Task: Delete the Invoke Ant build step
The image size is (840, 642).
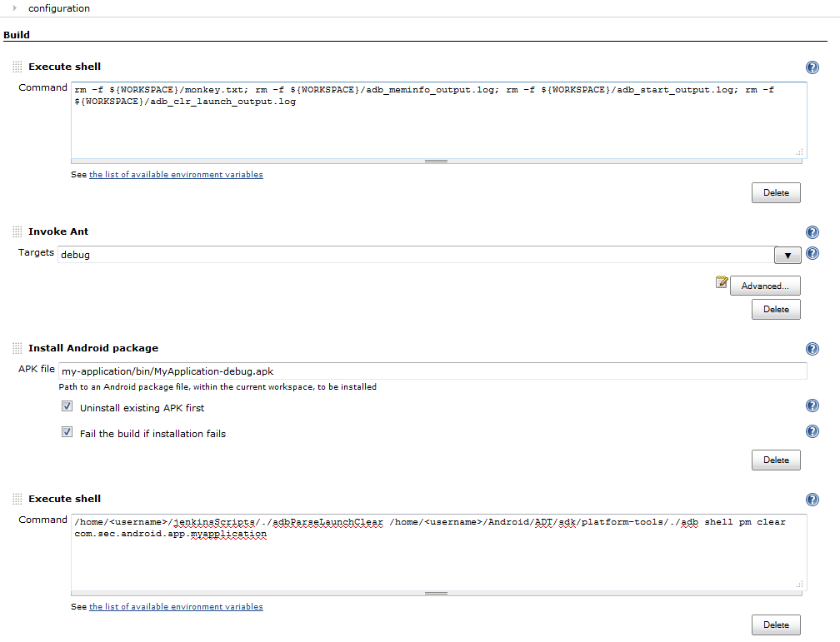Action: click(x=776, y=310)
